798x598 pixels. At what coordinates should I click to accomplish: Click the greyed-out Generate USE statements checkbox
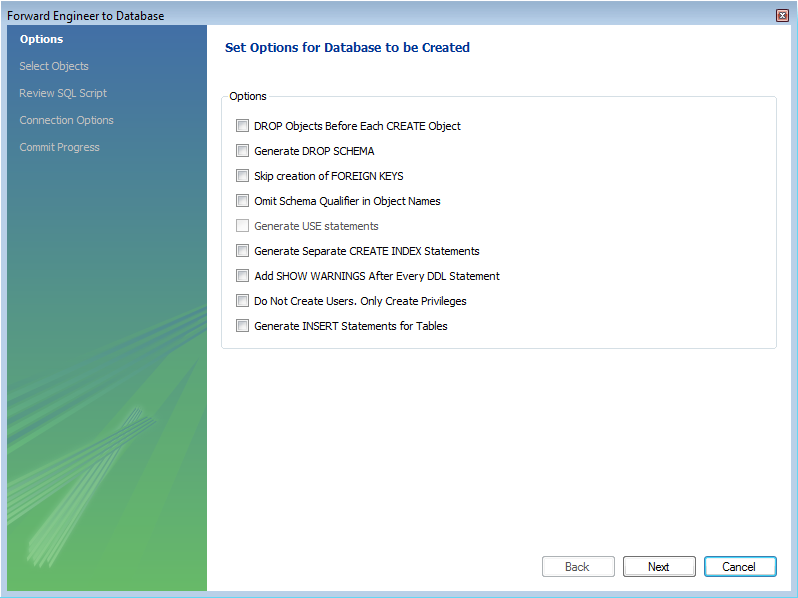[242, 226]
